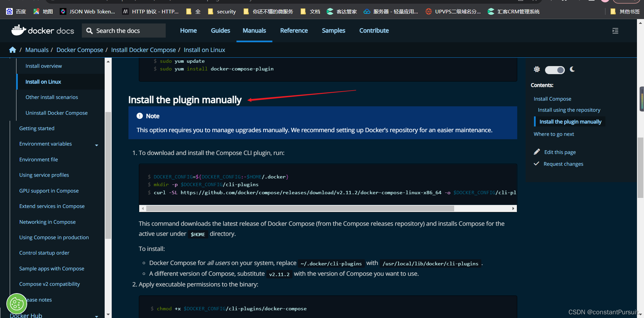
Task: Open the home breadcrumb icon
Action: pos(13,50)
